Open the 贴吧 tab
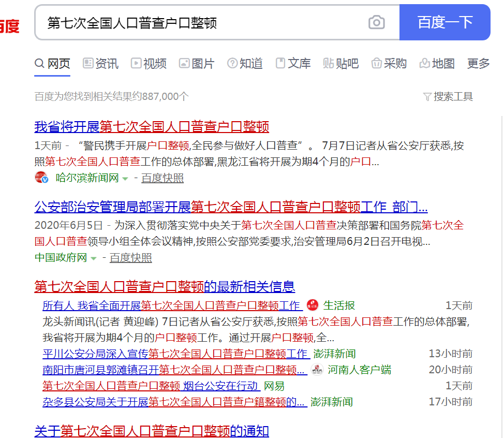 pos(340,63)
